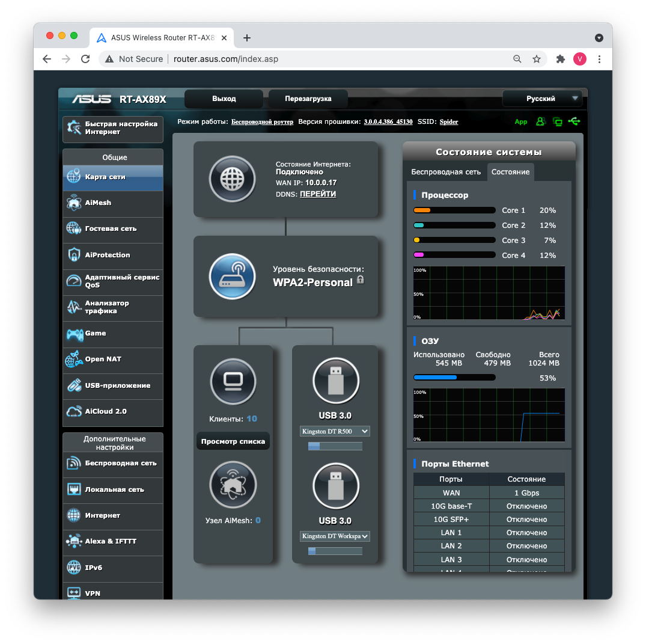Switch to Беспроводная сеть tab in system status
This screenshot has height=644, width=646.
tap(446, 172)
